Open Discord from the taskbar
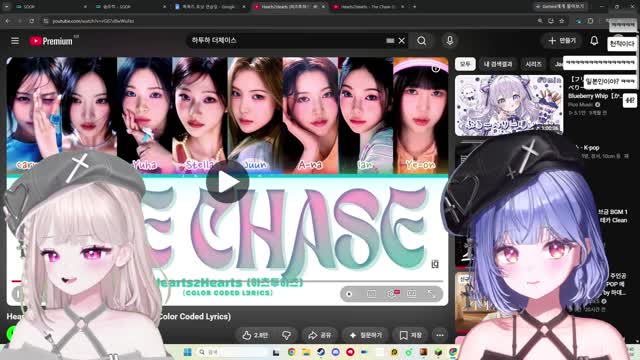The image size is (640, 360). [336, 352]
